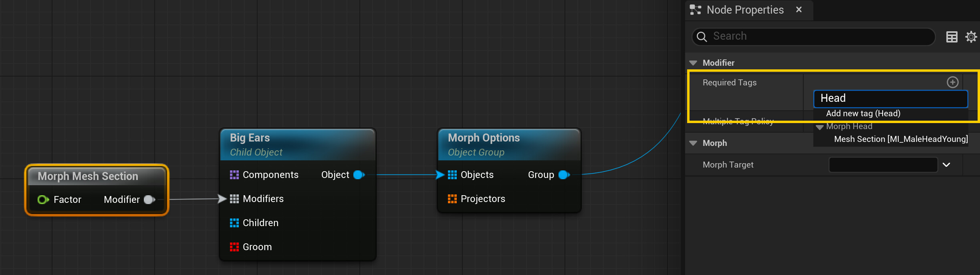The width and height of the screenshot is (980, 275).
Task: Click the Morph Target combo box
Action: pos(883,165)
